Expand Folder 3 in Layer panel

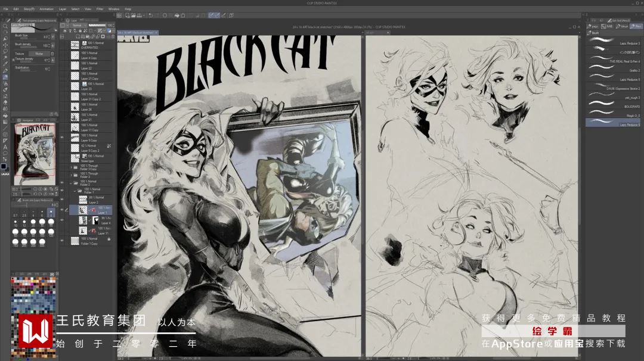[x=72, y=175]
